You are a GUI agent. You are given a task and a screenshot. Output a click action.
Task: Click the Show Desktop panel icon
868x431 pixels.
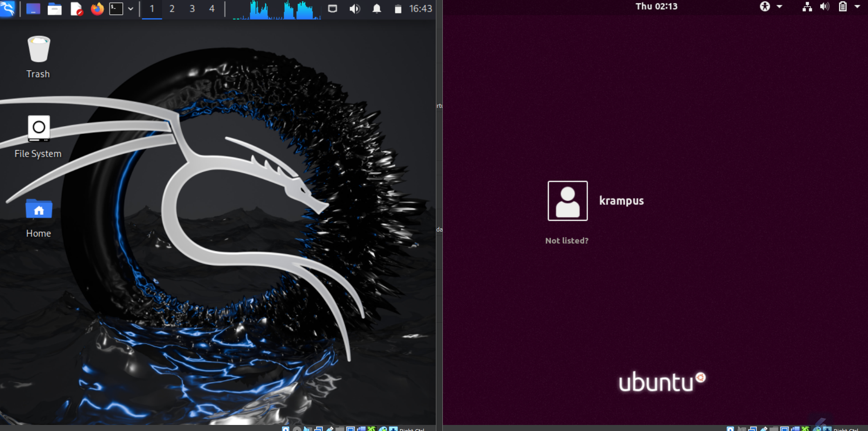tap(33, 9)
